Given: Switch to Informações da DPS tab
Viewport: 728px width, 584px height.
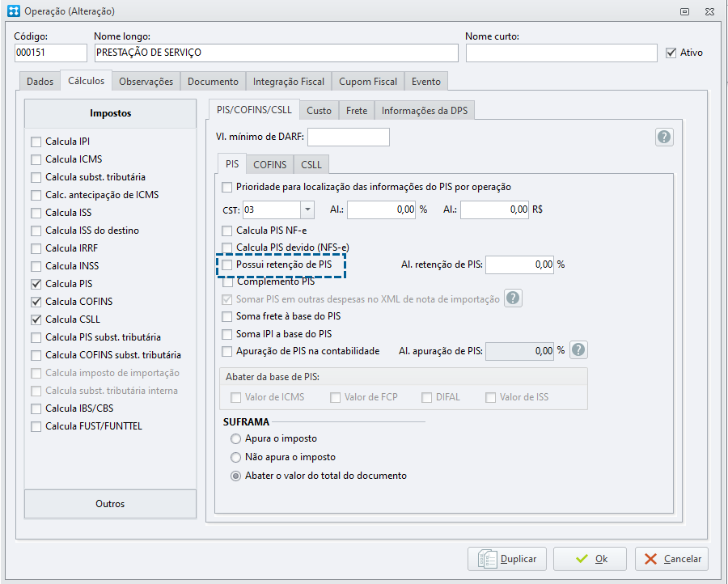Looking at the screenshot, I should [x=425, y=111].
